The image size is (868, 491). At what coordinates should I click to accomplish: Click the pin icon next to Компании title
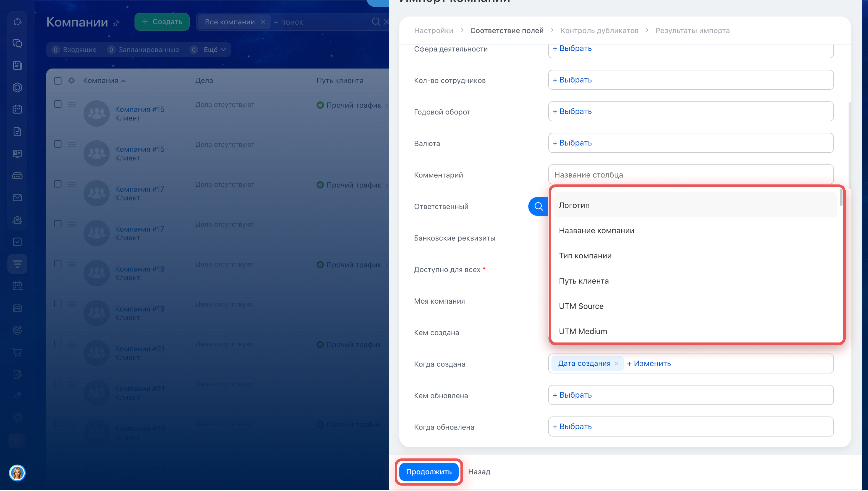point(116,23)
